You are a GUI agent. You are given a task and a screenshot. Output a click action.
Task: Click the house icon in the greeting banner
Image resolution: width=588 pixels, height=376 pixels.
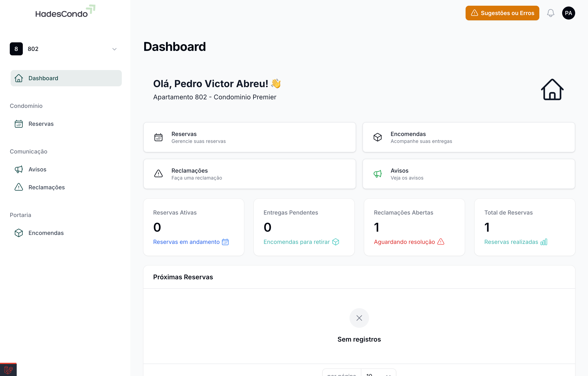pos(552,90)
